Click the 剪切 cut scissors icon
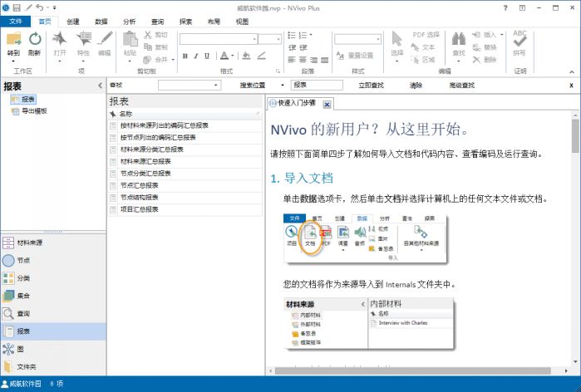The image size is (581, 392). tap(147, 35)
